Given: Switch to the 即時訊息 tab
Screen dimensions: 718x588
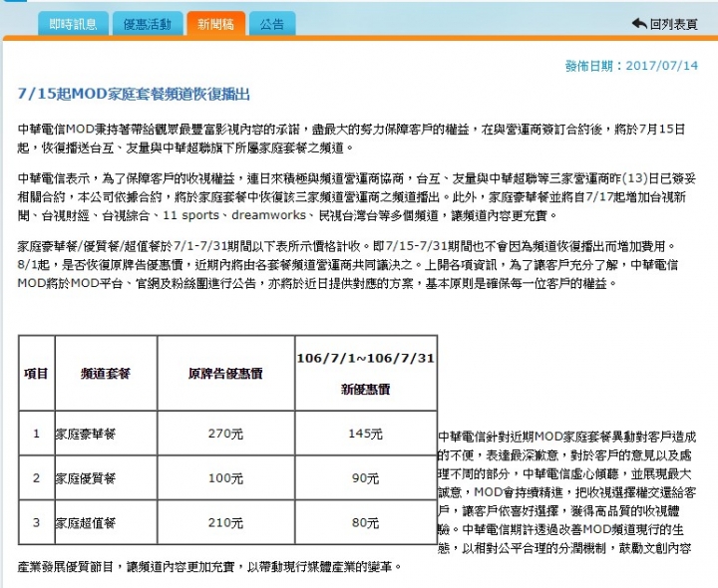Looking at the screenshot, I should (73, 23).
